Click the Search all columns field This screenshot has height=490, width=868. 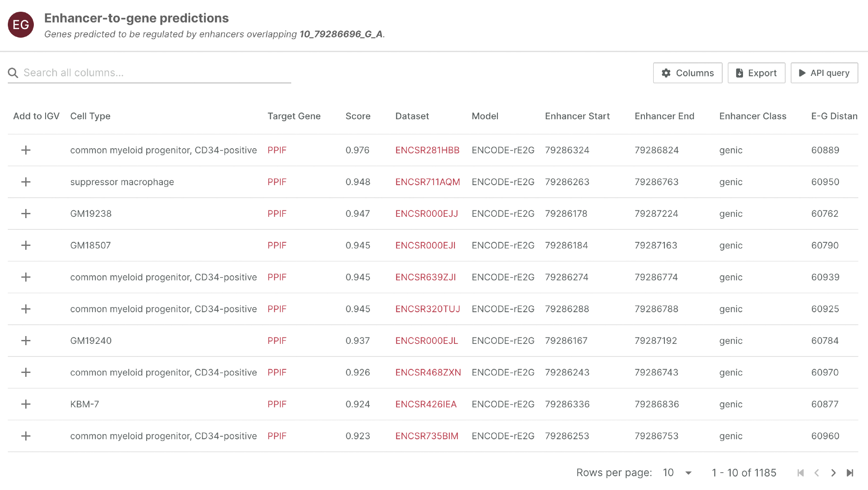(x=156, y=73)
